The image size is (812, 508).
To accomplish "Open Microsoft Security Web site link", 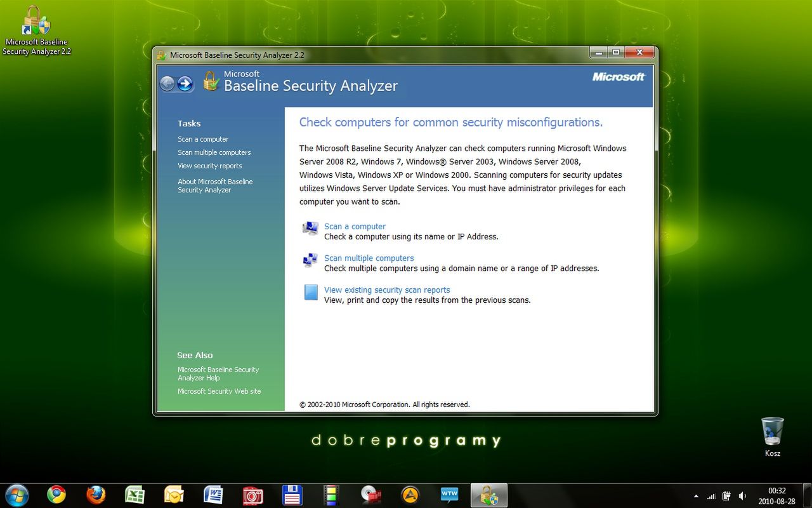I will pos(219,391).
